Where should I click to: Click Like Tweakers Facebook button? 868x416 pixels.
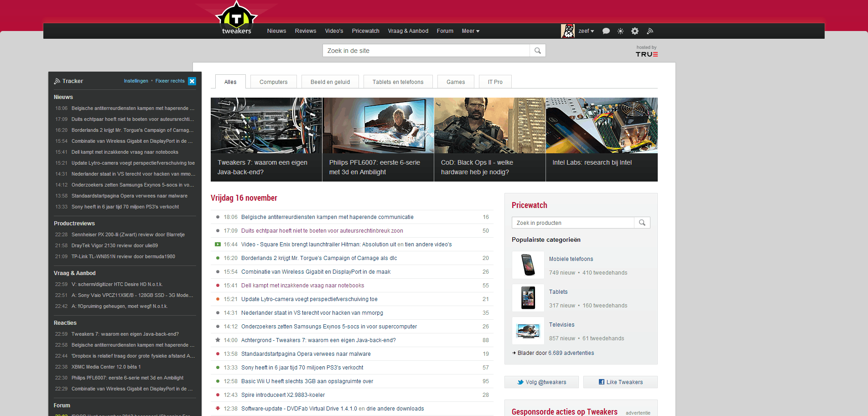point(620,382)
